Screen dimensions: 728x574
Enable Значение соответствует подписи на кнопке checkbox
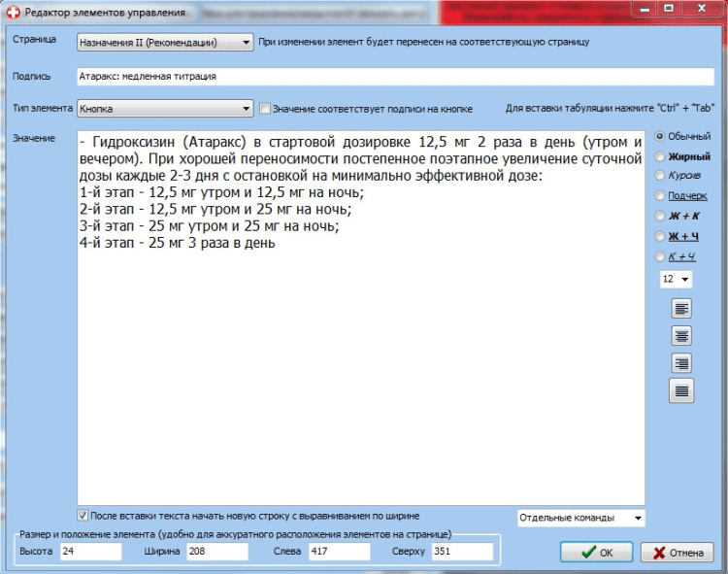coord(265,109)
